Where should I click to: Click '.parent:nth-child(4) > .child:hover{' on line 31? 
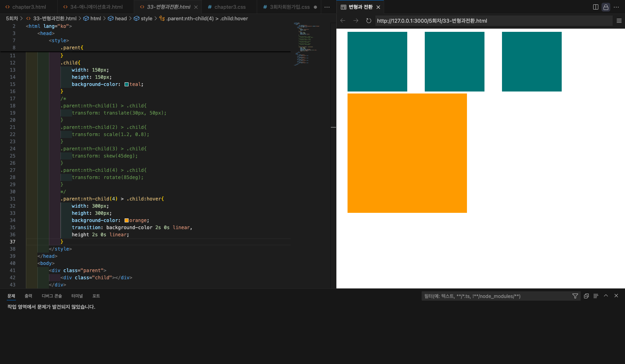(x=112, y=199)
